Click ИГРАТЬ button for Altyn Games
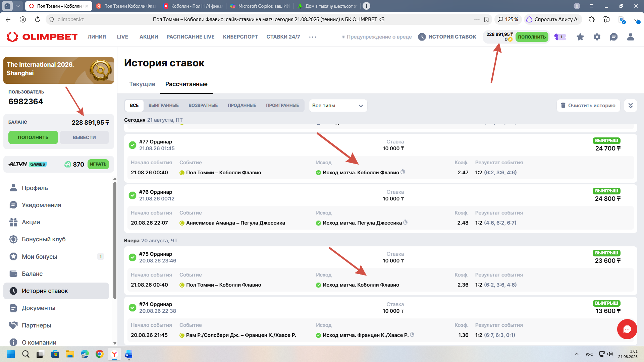Screen dimensions: 644x362 tap(98, 164)
